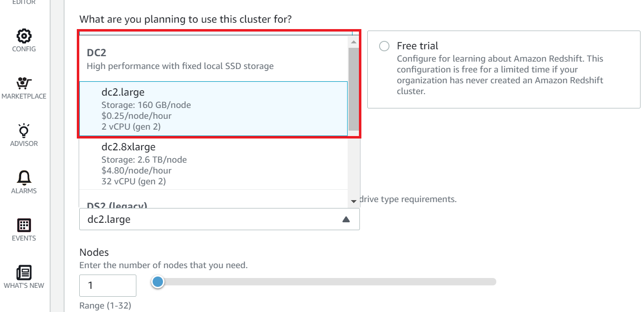Click the dropdown list scrollbar up arrow

[353, 42]
